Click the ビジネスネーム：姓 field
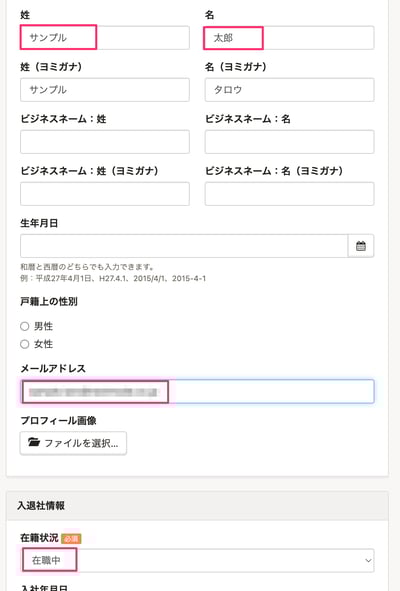Screen dimensions: 400x591 tap(105, 142)
